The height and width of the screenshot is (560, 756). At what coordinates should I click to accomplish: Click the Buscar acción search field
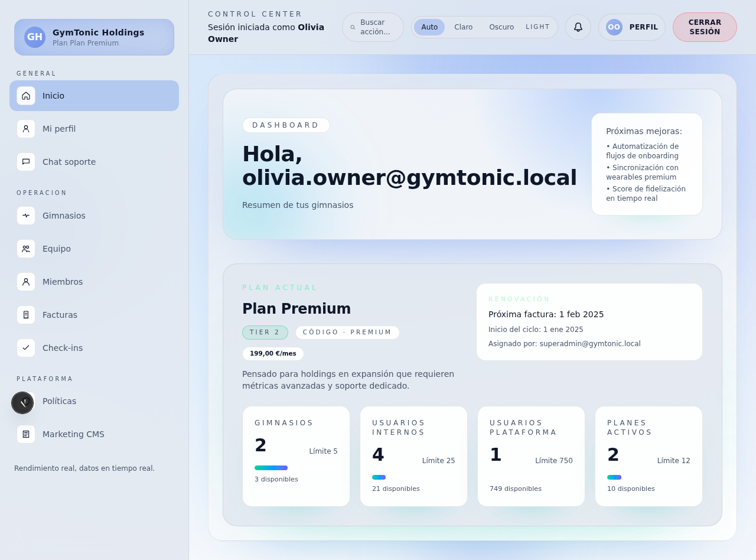coord(374,27)
